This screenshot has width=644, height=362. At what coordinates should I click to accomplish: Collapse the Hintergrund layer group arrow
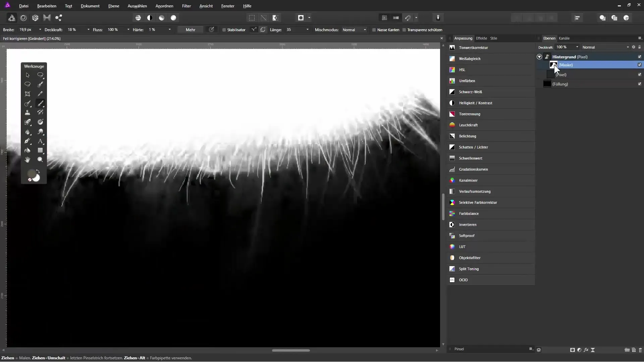tap(539, 57)
